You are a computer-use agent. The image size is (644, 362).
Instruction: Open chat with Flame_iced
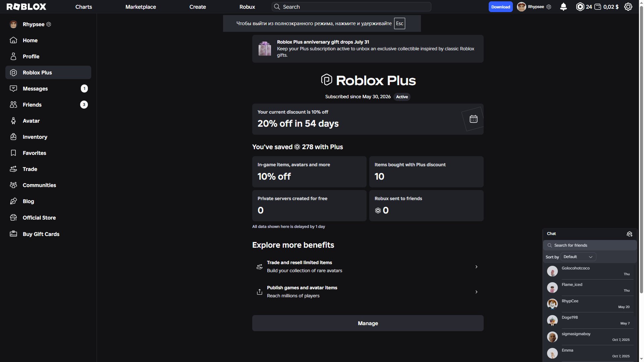590,287
